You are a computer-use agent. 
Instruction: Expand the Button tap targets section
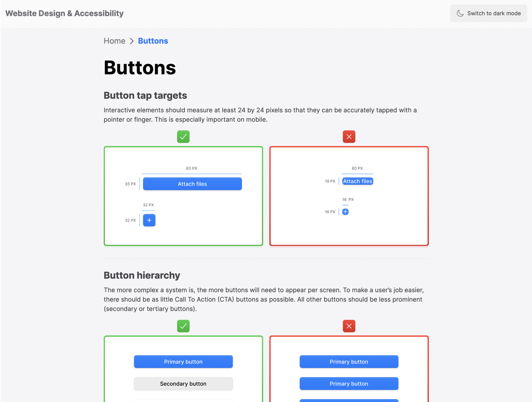click(x=145, y=95)
